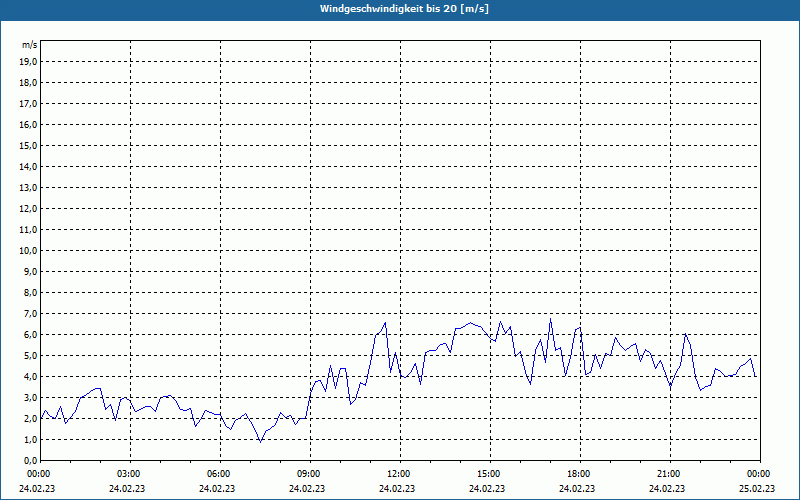
Task: Select the 5,0 y-axis label
Action: pos(30,356)
